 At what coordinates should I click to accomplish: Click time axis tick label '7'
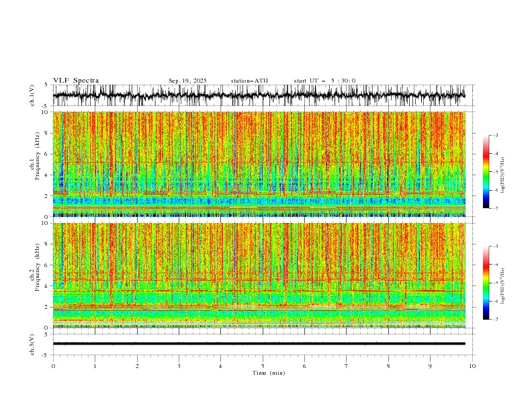347,366
